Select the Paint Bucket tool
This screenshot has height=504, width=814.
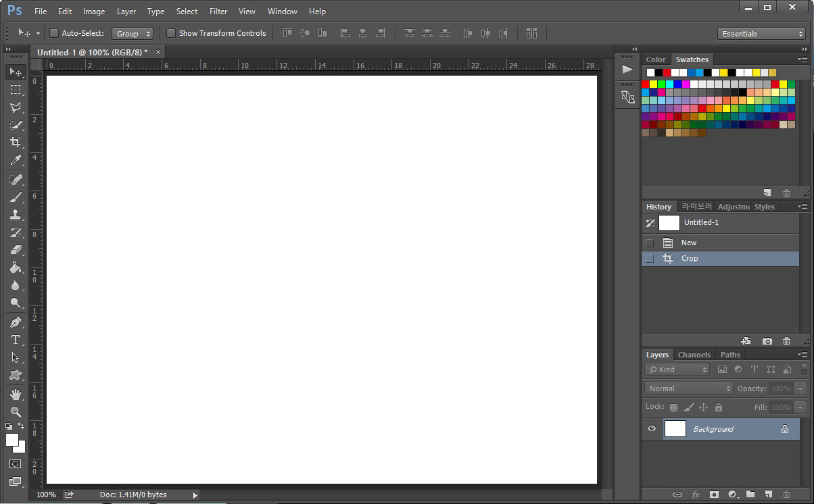point(16,268)
